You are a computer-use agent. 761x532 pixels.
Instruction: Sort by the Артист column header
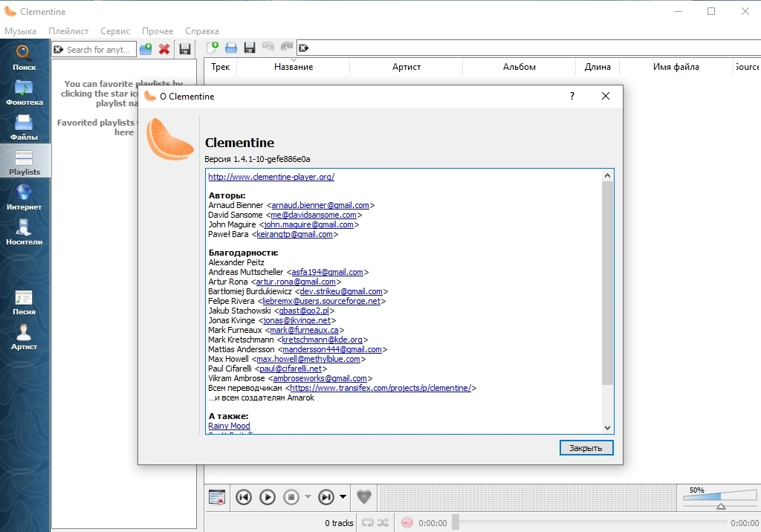[x=407, y=67]
